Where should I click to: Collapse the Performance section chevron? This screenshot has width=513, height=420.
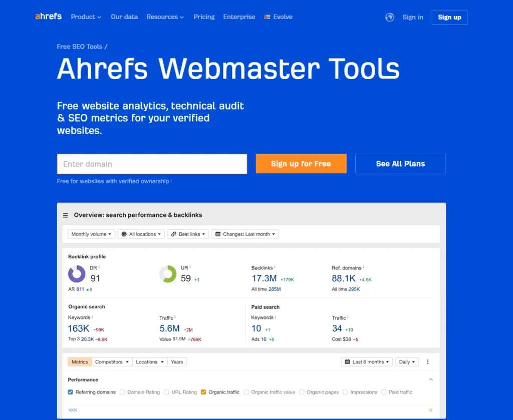[431, 379]
